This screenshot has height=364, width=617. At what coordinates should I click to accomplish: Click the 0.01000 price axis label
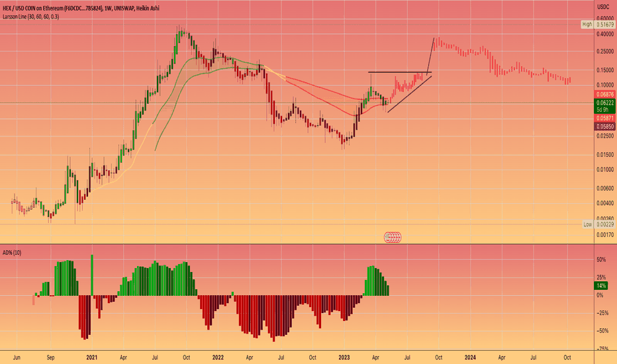point(605,169)
